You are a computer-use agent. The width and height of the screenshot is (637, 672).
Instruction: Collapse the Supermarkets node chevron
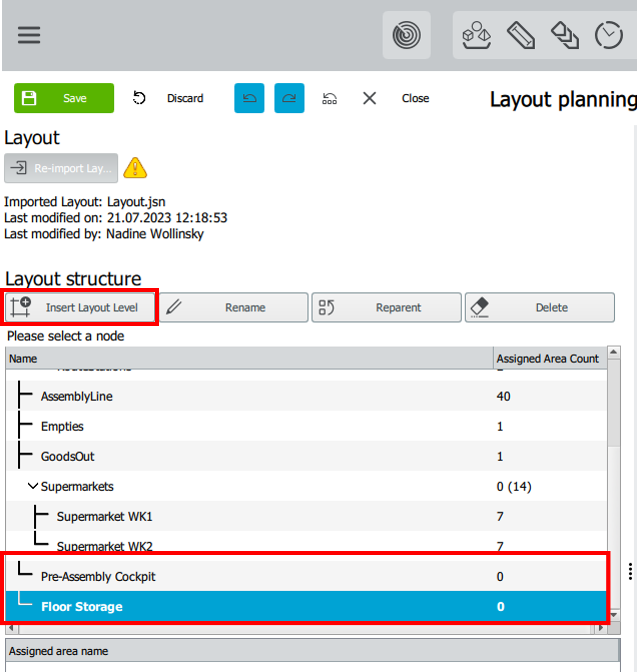tap(33, 486)
